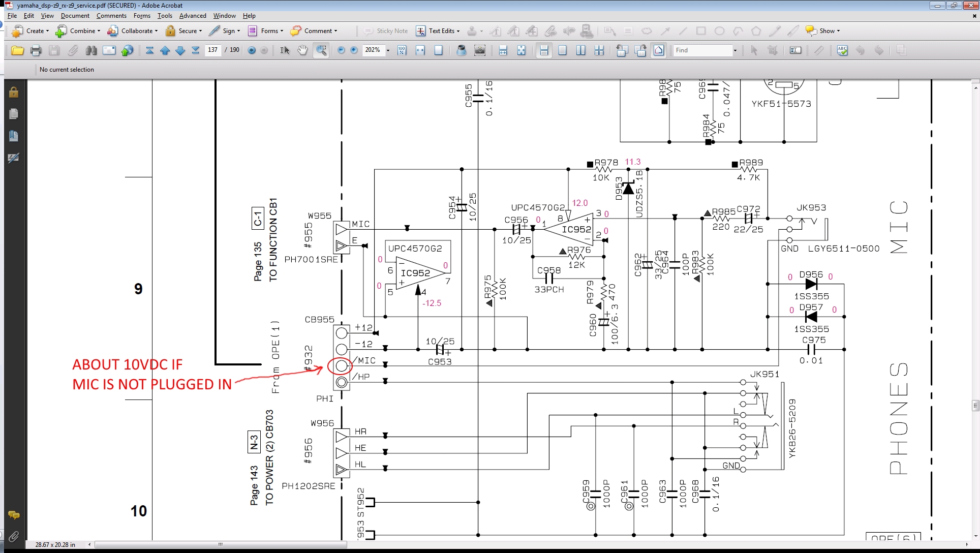Click the Print icon in toolbar
Viewport: 980px width, 553px height.
click(36, 50)
